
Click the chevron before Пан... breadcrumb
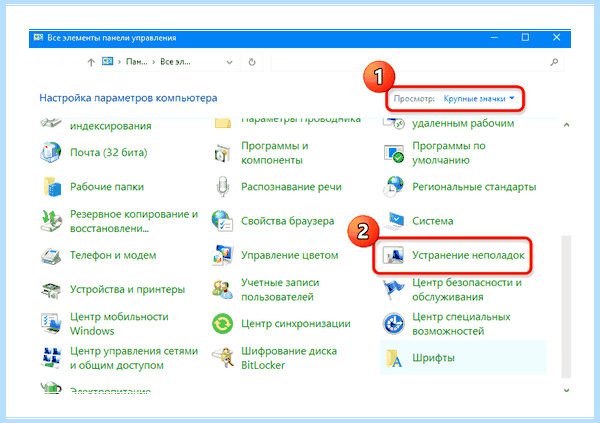[x=120, y=62]
